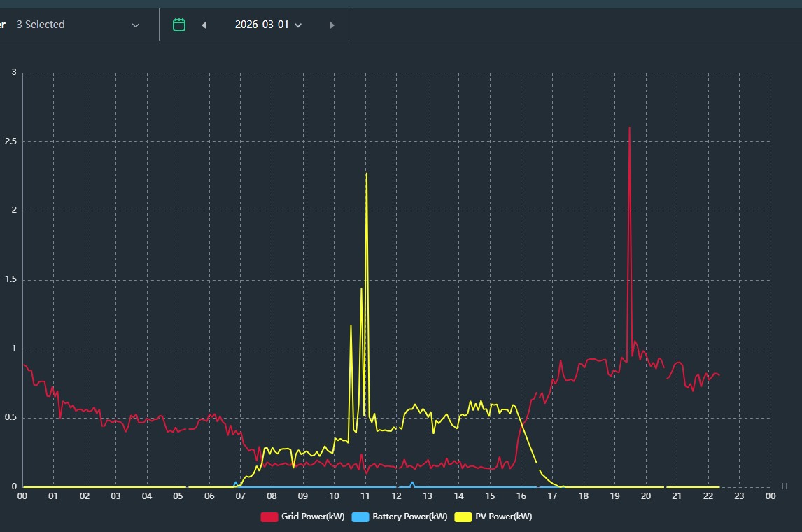
Task: Toggle the Grid Power(kW) series label
Action: [313, 517]
